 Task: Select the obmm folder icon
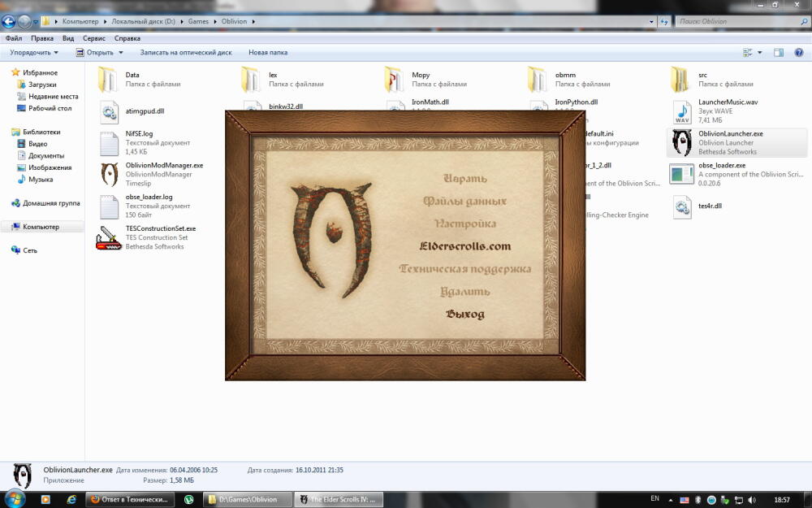(538, 80)
